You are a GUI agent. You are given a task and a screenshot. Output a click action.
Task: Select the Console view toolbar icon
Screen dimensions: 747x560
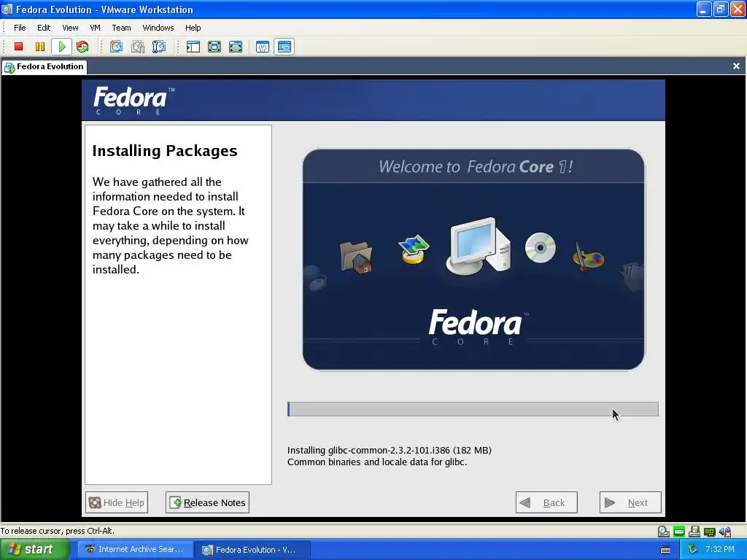pos(284,47)
